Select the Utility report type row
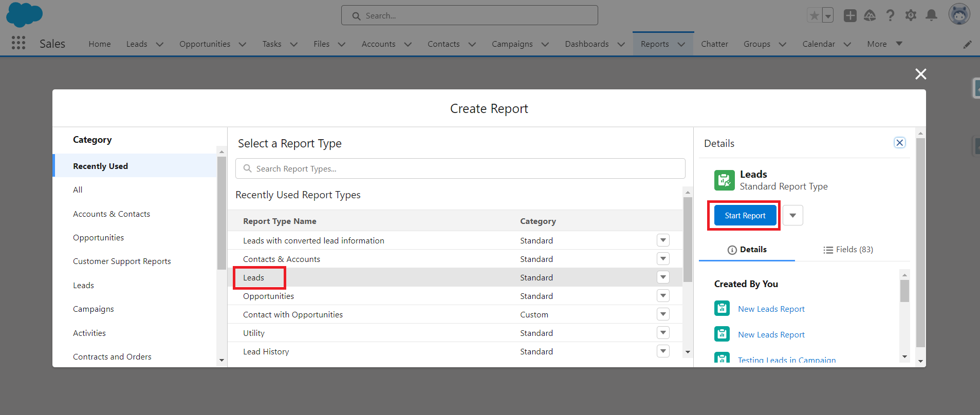This screenshot has width=980, height=415. pyautogui.click(x=455, y=333)
